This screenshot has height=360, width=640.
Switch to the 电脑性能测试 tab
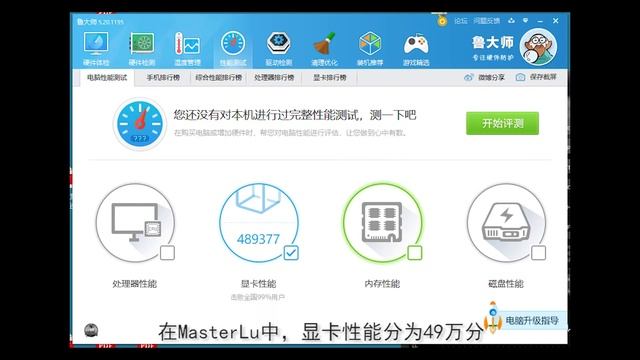pos(107,78)
